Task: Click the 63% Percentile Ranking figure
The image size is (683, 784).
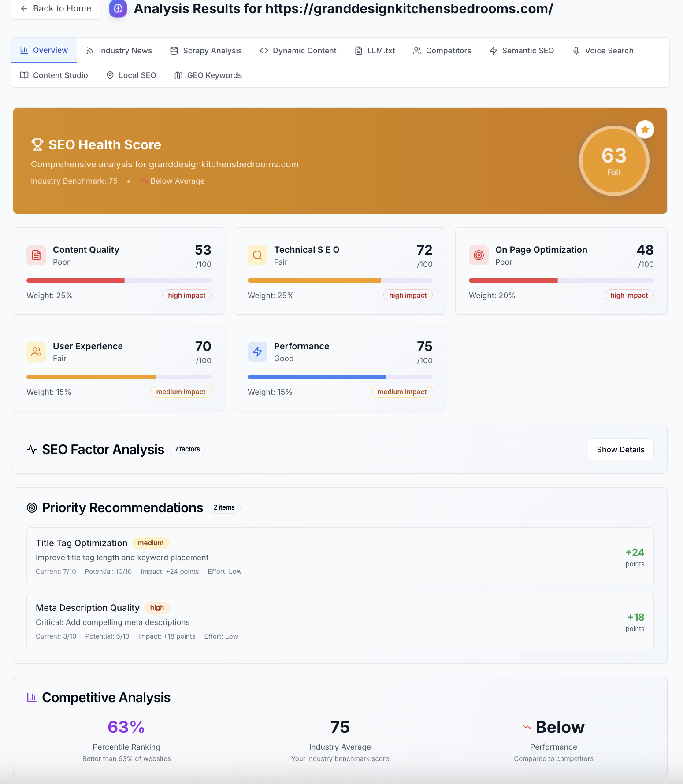Action: 126,727
